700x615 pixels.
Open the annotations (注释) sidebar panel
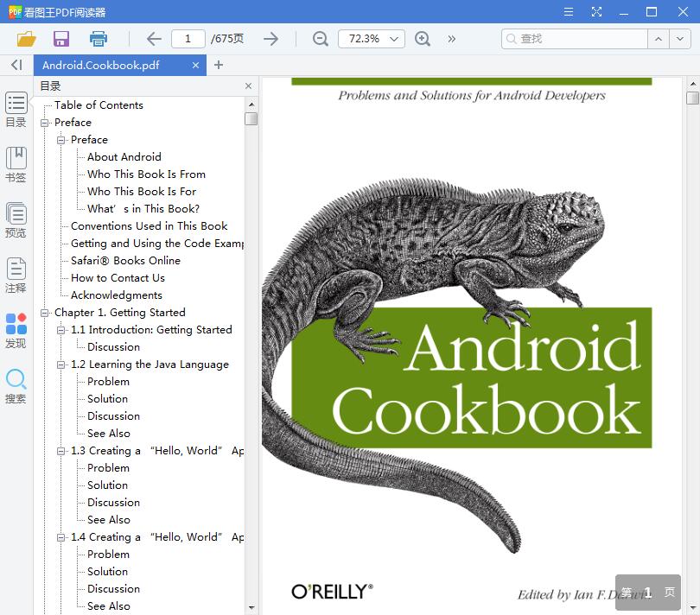tap(16, 275)
